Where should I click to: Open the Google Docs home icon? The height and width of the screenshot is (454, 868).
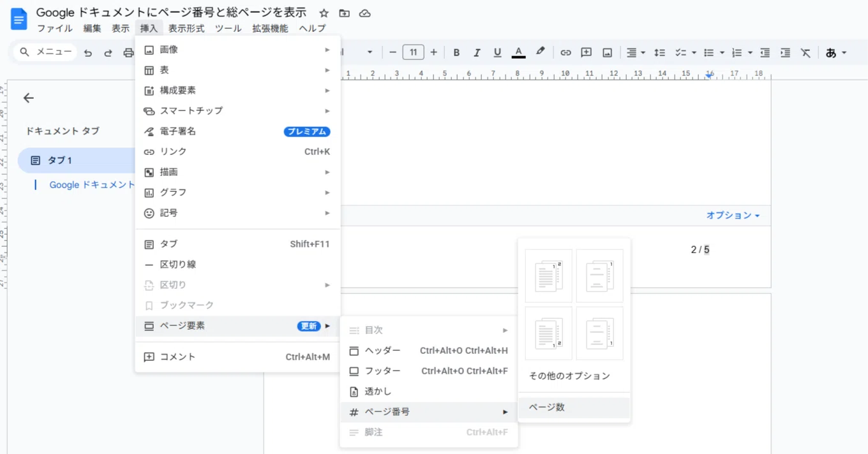click(19, 19)
